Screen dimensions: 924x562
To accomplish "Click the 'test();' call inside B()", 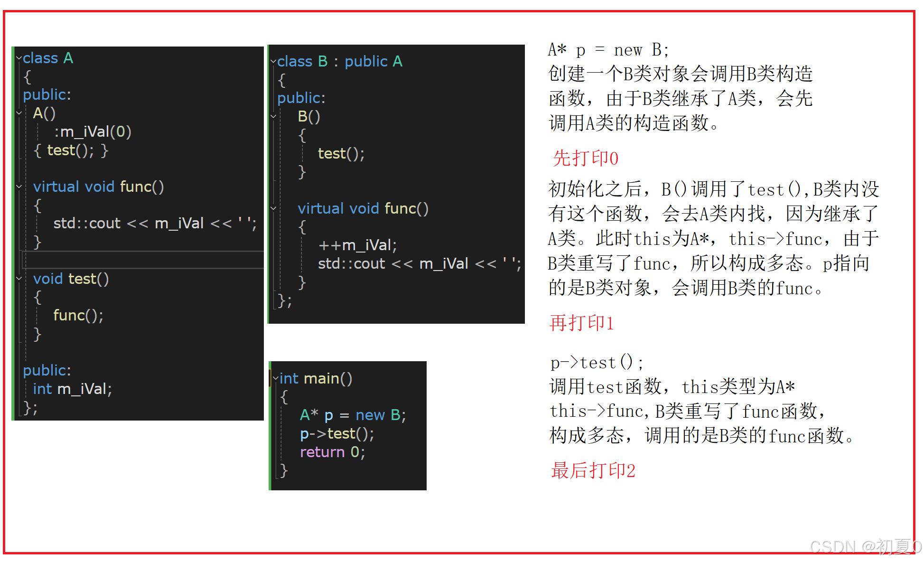I will tap(341, 153).
